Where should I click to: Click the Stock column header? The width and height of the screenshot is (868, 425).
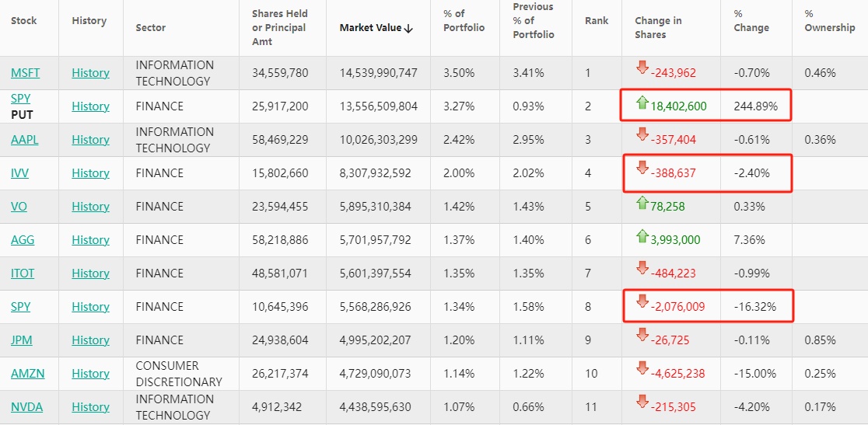(24, 21)
